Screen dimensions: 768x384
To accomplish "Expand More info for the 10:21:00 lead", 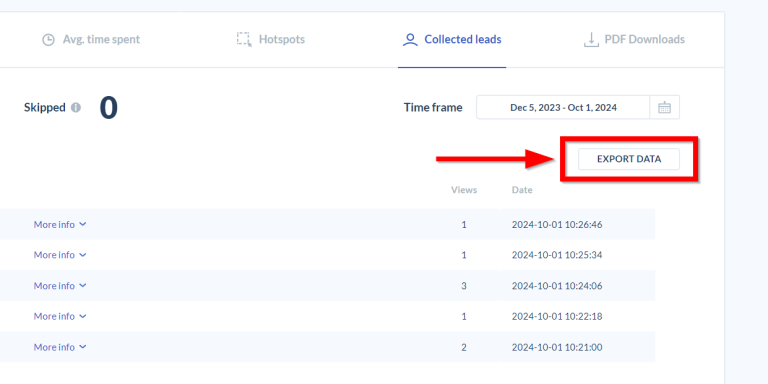I will (60, 347).
